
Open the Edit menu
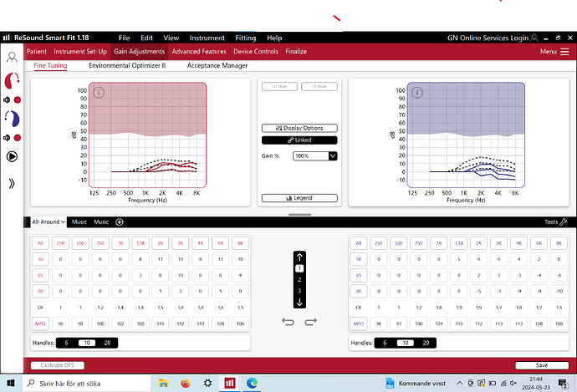coord(146,38)
